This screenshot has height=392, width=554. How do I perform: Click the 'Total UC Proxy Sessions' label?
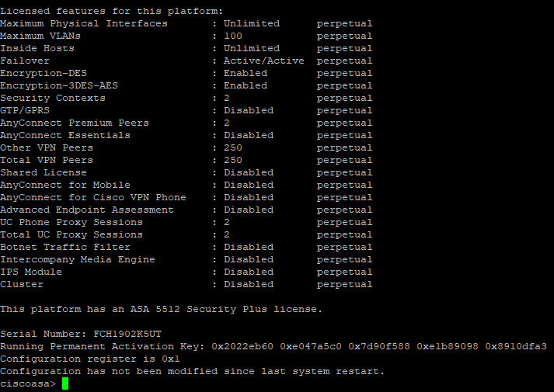point(71,234)
